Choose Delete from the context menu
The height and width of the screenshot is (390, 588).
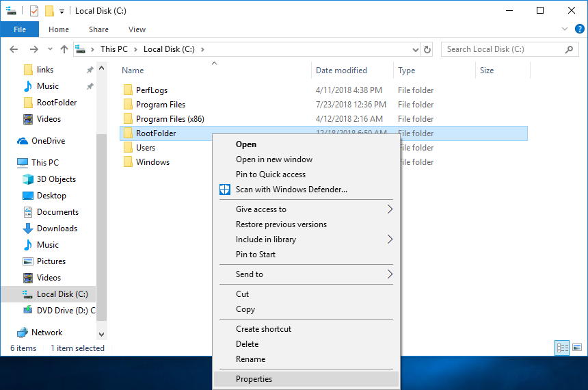point(306,344)
